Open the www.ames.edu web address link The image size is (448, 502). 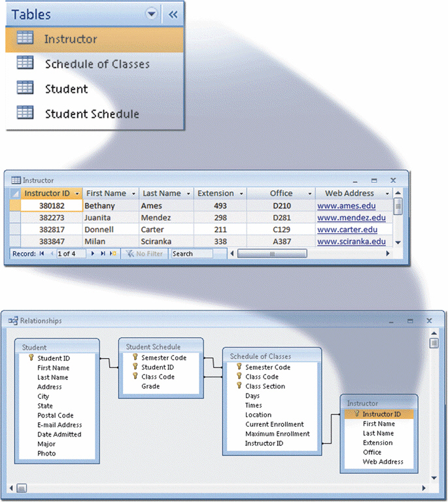(x=346, y=206)
